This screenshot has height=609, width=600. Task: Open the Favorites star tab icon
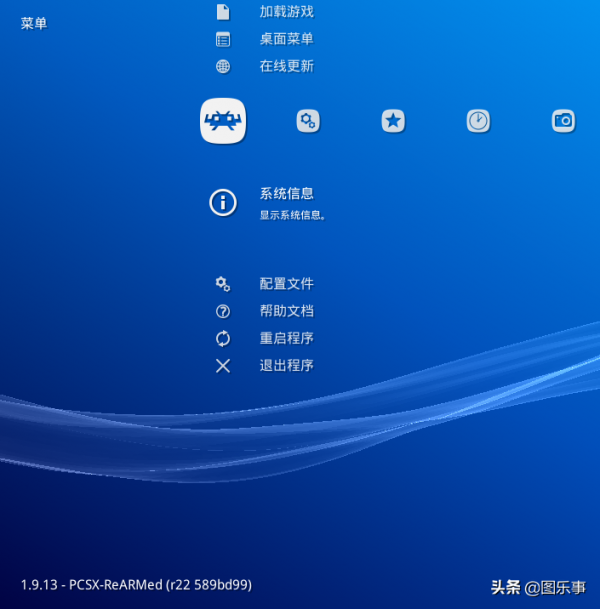tap(393, 121)
